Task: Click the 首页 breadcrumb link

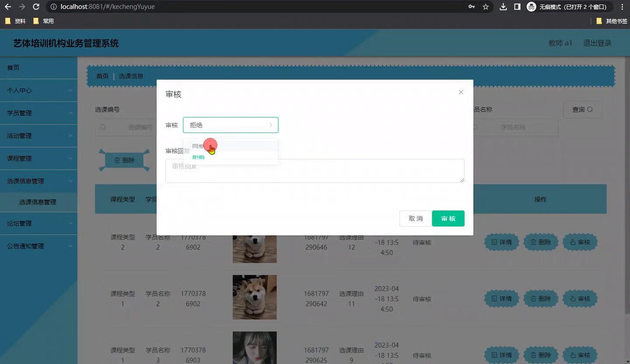Action: [x=102, y=76]
